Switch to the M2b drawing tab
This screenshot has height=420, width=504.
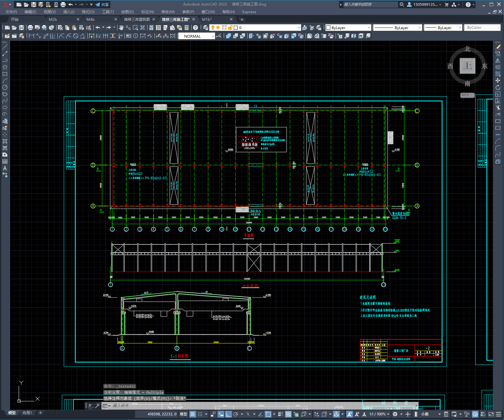pos(53,19)
